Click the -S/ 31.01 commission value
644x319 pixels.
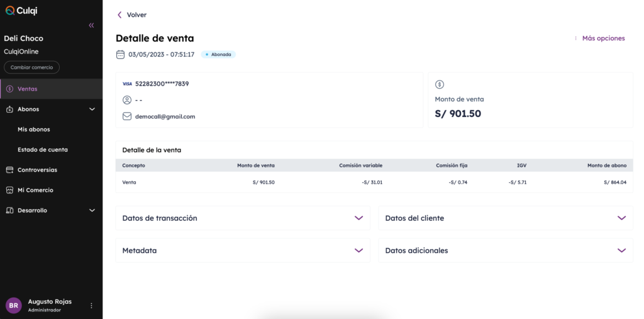(x=372, y=182)
